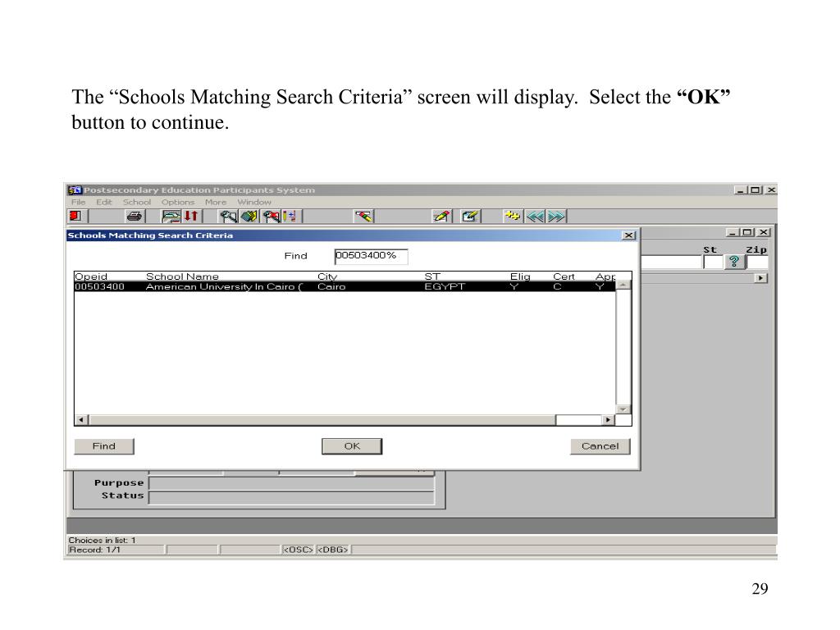Click the list's scroll up arrow
This screenshot has width=840, height=630.
click(x=623, y=285)
